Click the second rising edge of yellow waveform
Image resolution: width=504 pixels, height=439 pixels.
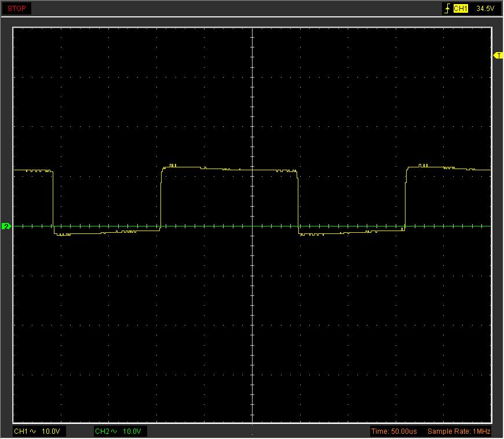pyautogui.click(x=406, y=200)
